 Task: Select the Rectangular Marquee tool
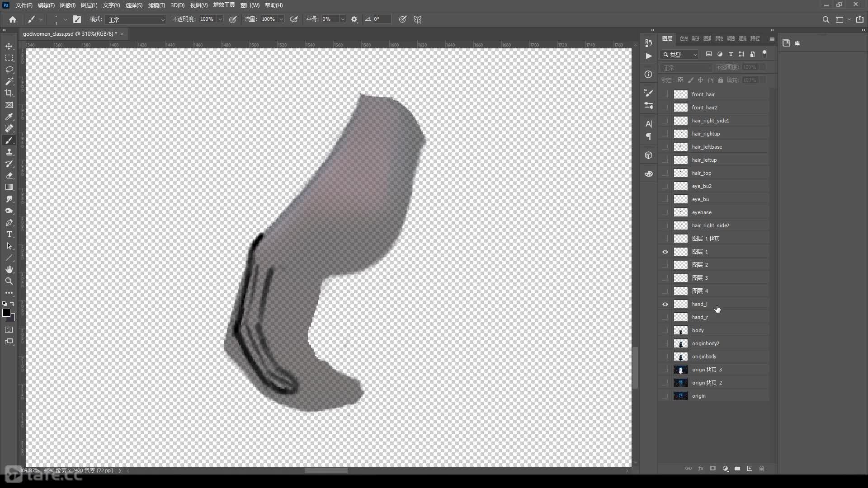pyautogui.click(x=9, y=58)
